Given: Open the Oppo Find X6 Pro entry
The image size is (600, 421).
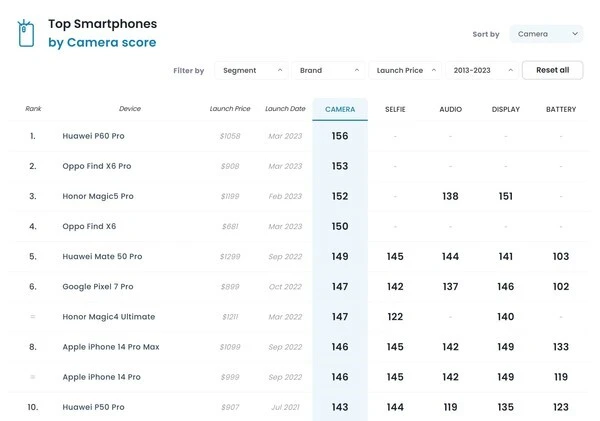Looking at the screenshot, I should point(96,166).
